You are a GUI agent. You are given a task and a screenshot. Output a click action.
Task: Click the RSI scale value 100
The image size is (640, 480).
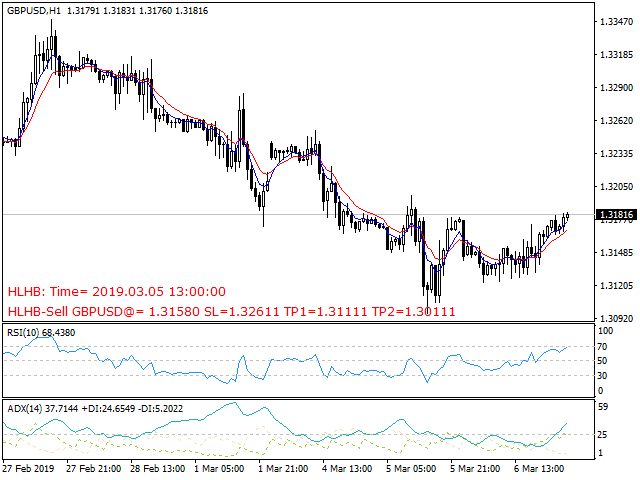point(605,331)
